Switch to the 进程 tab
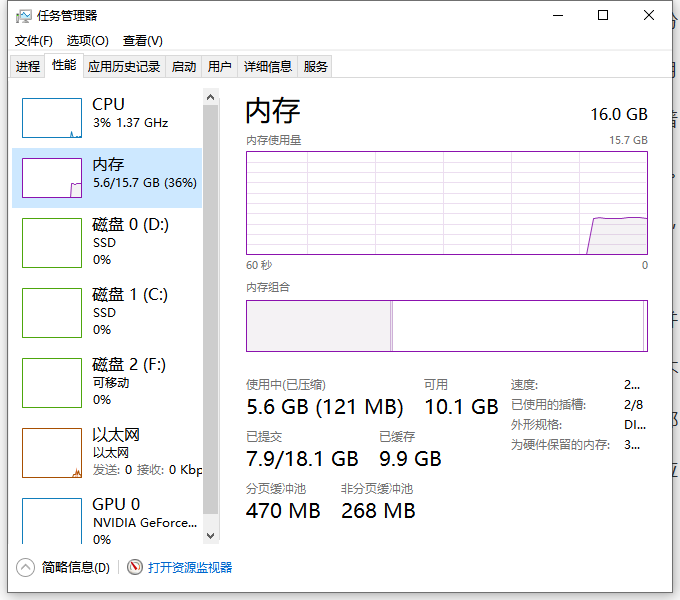The width and height of the screenshot is (680, 600). 28,67
